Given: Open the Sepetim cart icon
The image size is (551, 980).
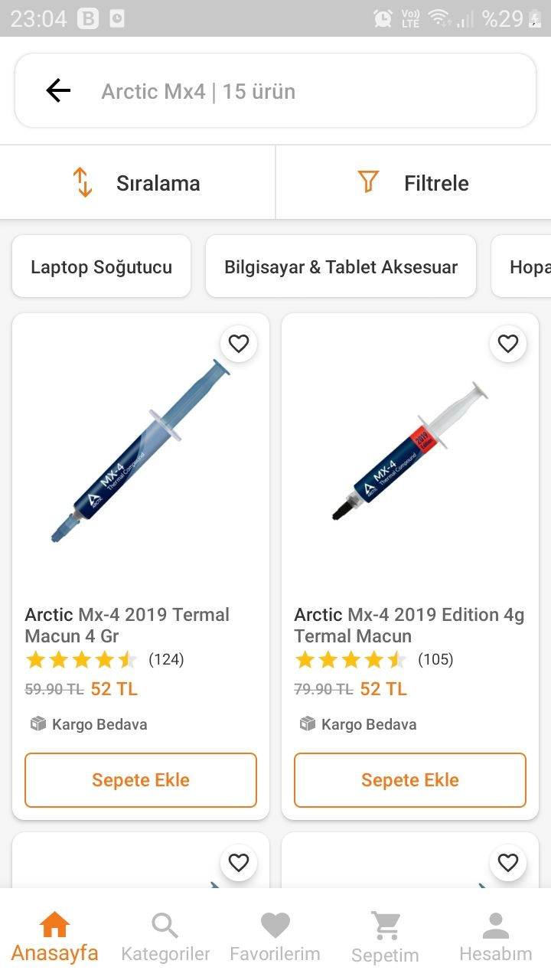Looking at the screenshot, I should [x=385, y=926].
